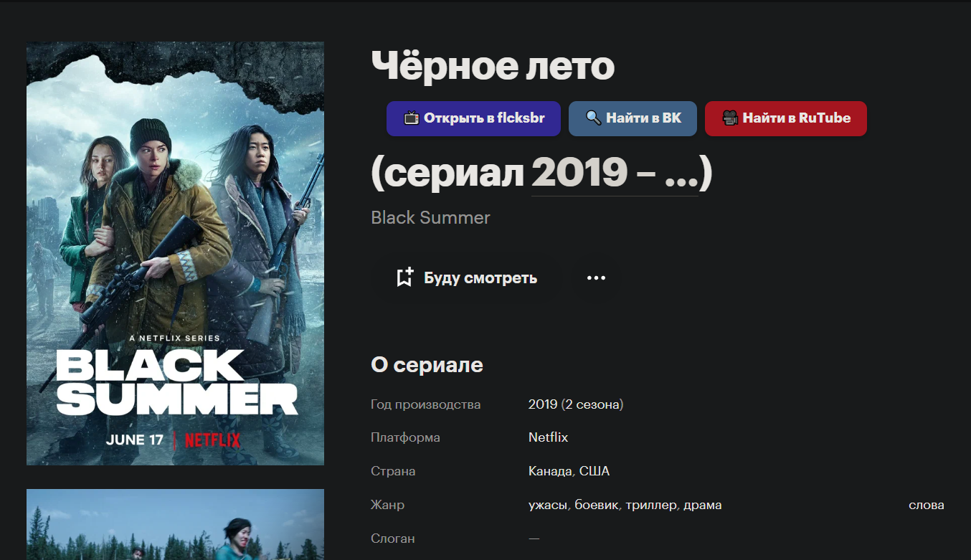971x560 pixels.
Task: Open the Netflix platform link
Action: coord(548,437)
